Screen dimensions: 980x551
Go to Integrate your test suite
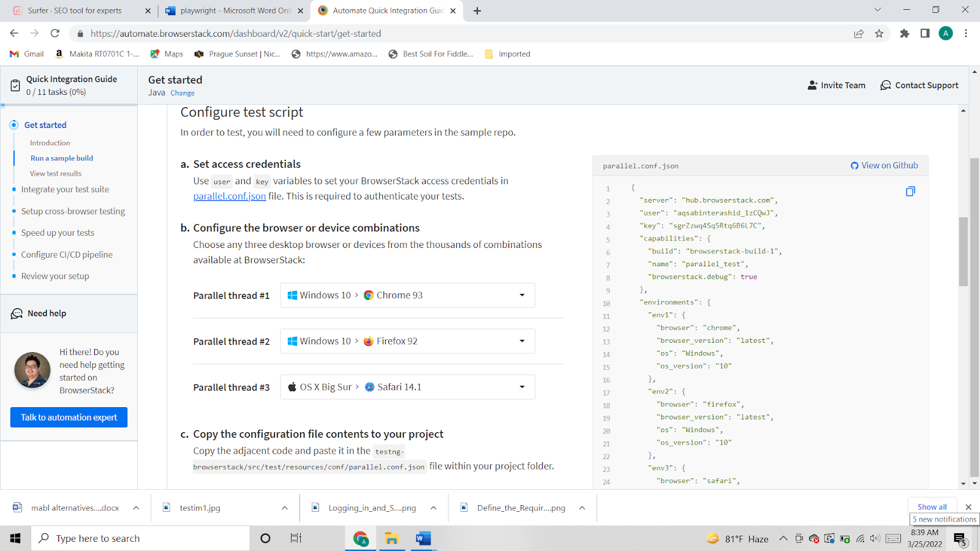coord(65,189)
